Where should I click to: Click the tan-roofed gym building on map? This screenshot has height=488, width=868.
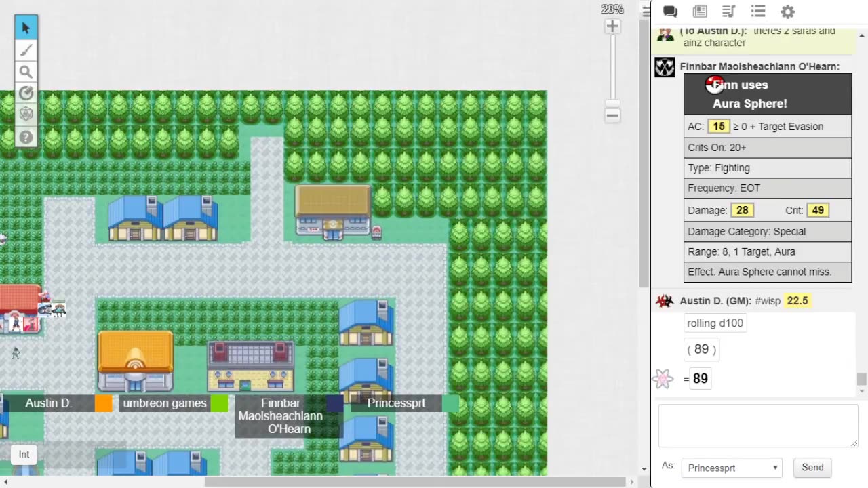333,212
